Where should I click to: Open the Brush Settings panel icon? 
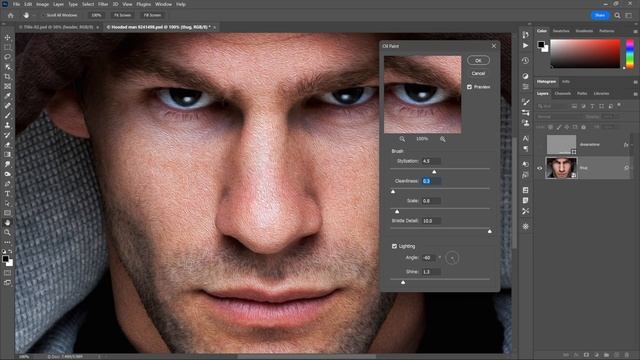[x=525, y=102]
